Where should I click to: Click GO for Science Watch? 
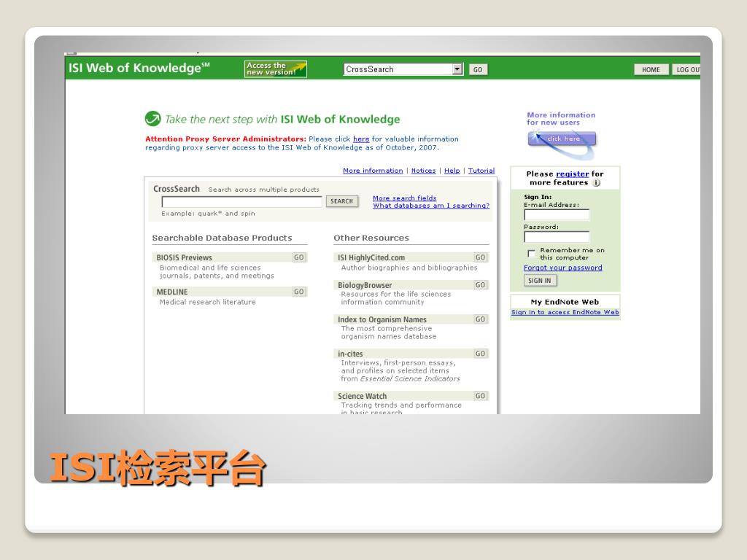coord(480,396)
